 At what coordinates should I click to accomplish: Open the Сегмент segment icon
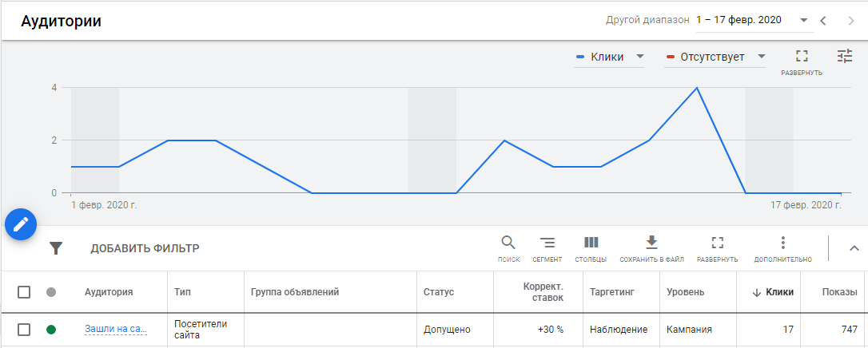coord(547,243)
